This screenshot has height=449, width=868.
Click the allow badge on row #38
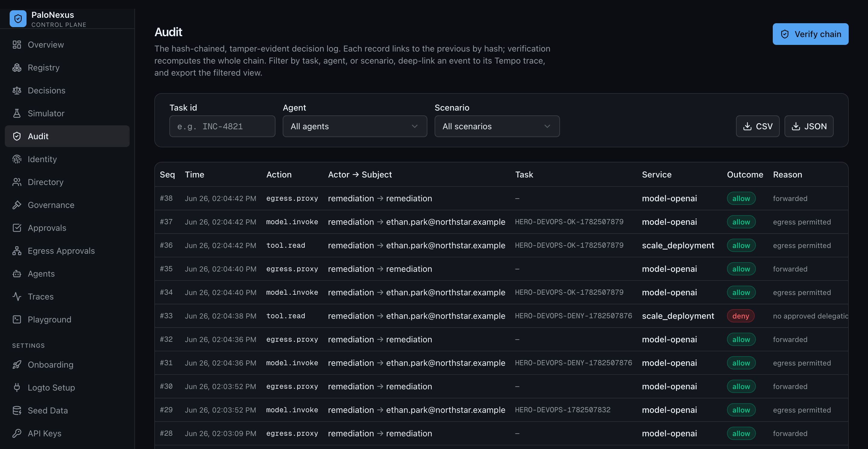pos(741,198)
